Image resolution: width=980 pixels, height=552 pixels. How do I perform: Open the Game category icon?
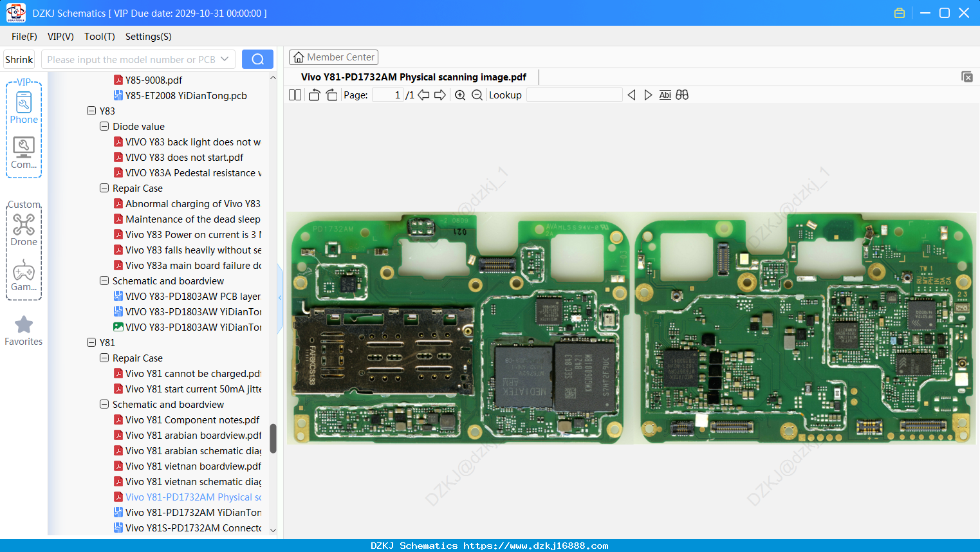(24, 275)
